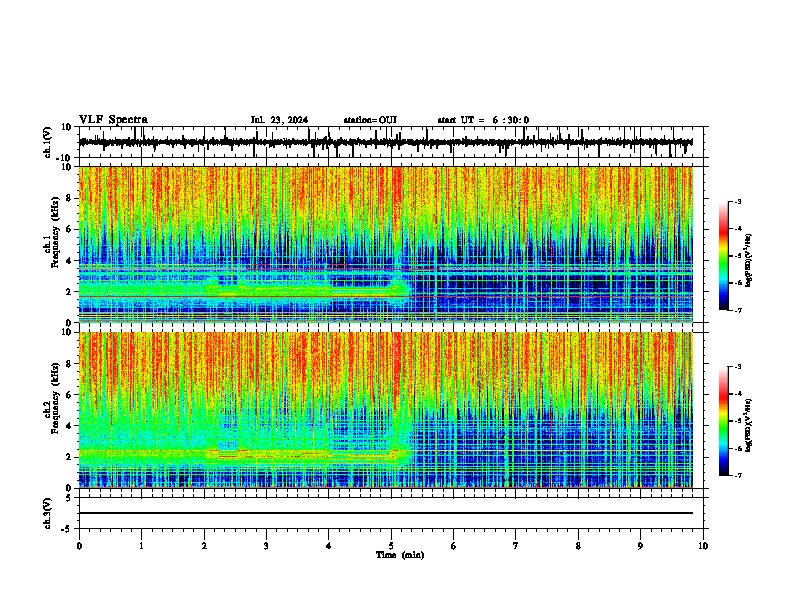Click the "VLF Spectra" plot title
Viewport: 792px width, 612px height.
click(x=113, y=120)
